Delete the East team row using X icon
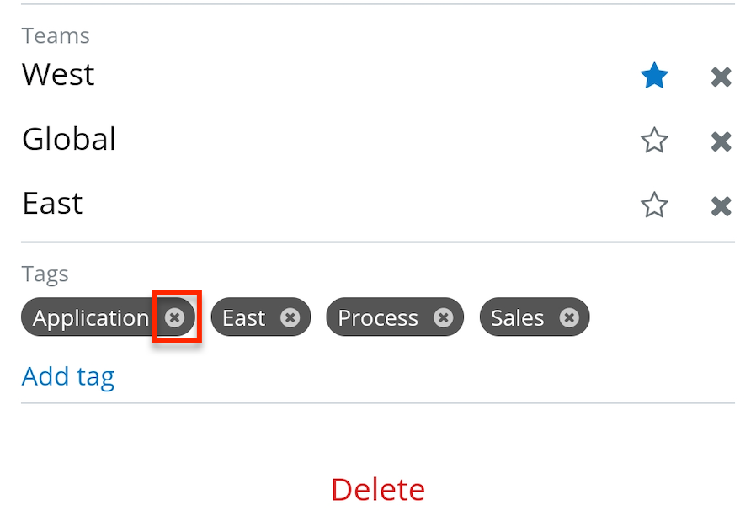 (721, 205)
